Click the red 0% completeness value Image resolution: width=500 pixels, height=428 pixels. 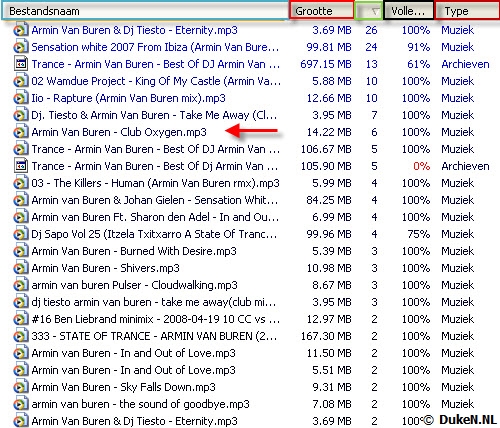pos(421,166)
